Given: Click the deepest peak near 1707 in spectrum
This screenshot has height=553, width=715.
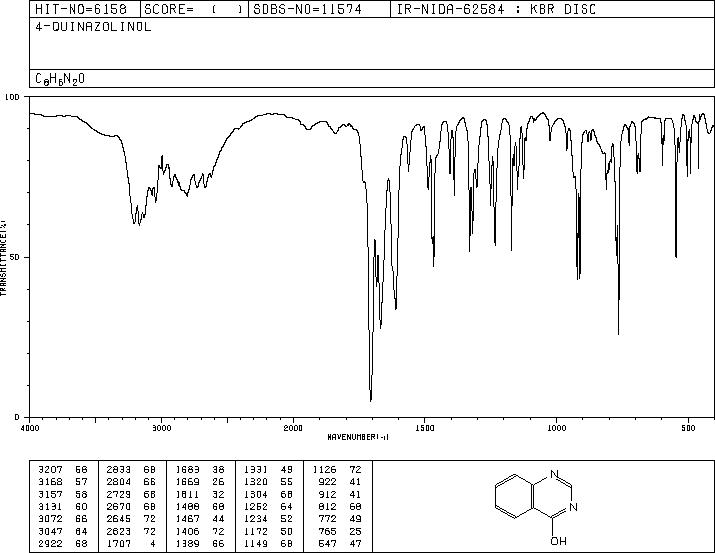Looking at the screenshot, I should tap(371, 399).
